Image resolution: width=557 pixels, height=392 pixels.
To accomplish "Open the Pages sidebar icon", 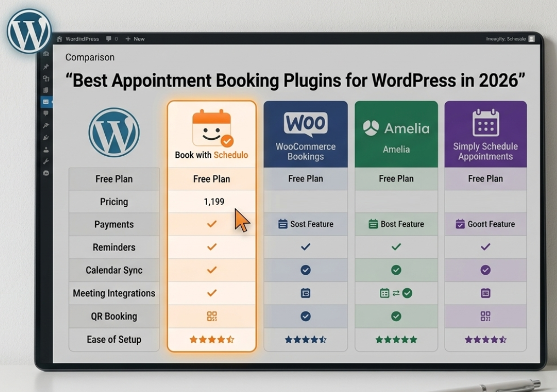I will tap(46, 90).
